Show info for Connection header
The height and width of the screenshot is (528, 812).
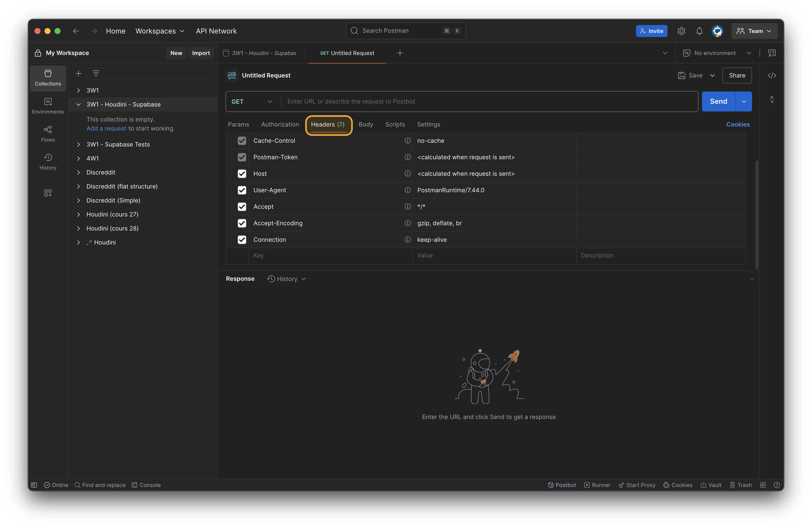click(x=407, y=239)
